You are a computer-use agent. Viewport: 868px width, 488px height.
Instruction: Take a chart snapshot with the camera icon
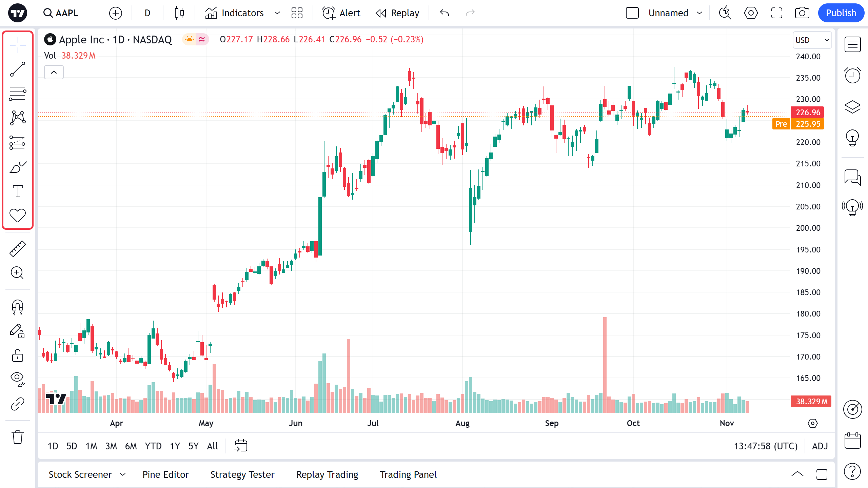[x=802, y=13]
